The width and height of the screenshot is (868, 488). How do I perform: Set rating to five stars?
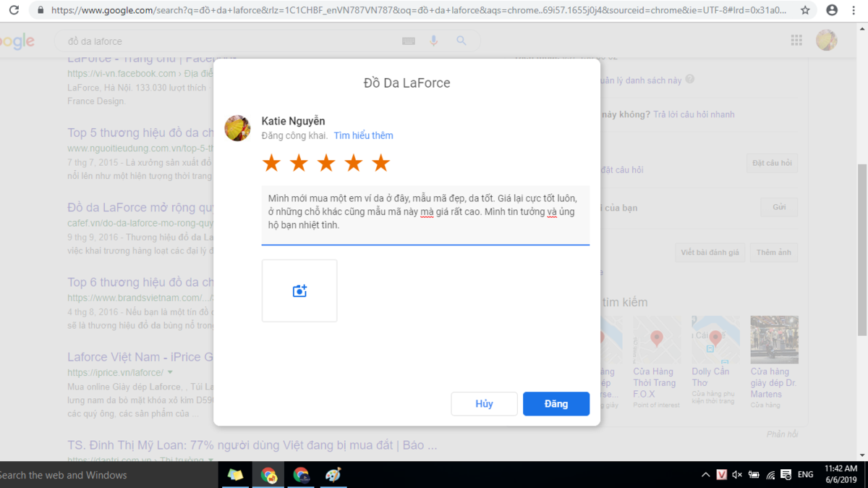pyautogui.click(x=381, y=163)
